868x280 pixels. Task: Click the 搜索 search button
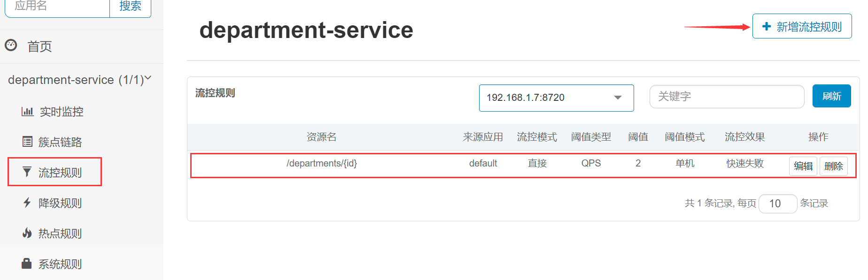(130, 6)
